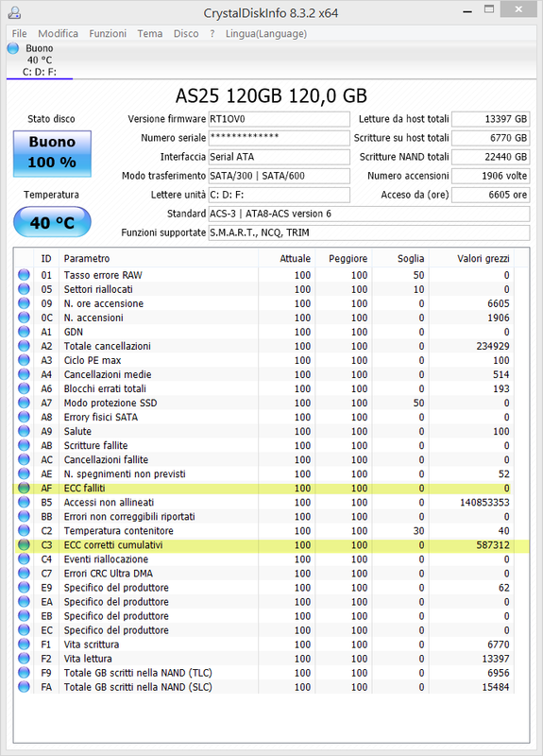543x756 pixels.
Task: Click the Funzioni supportate field
Action: 369,232
